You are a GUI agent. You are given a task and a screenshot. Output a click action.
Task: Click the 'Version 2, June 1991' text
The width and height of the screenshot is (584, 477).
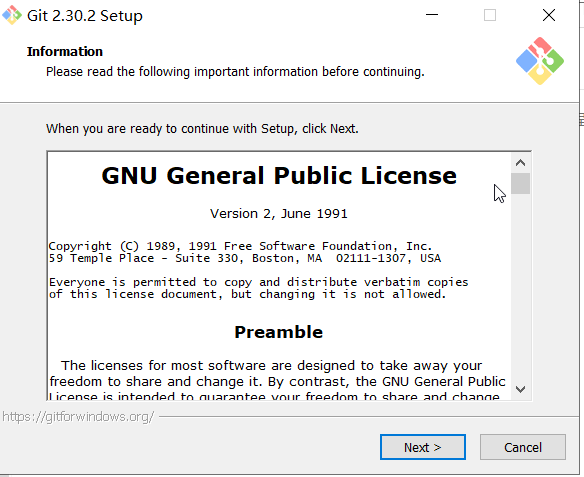pyautogui.click(x=279, y=214)
